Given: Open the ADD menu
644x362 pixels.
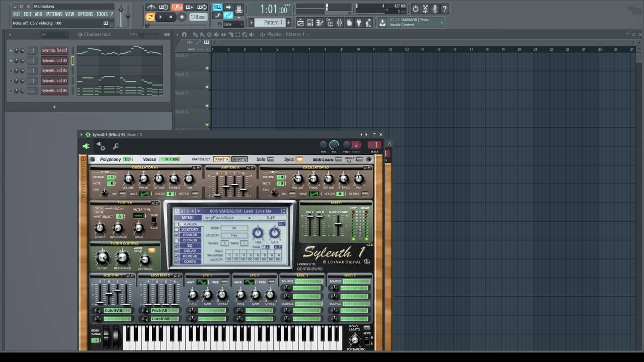Looking at the screenshot, I should pyautogui.click(x=38, y=14).
